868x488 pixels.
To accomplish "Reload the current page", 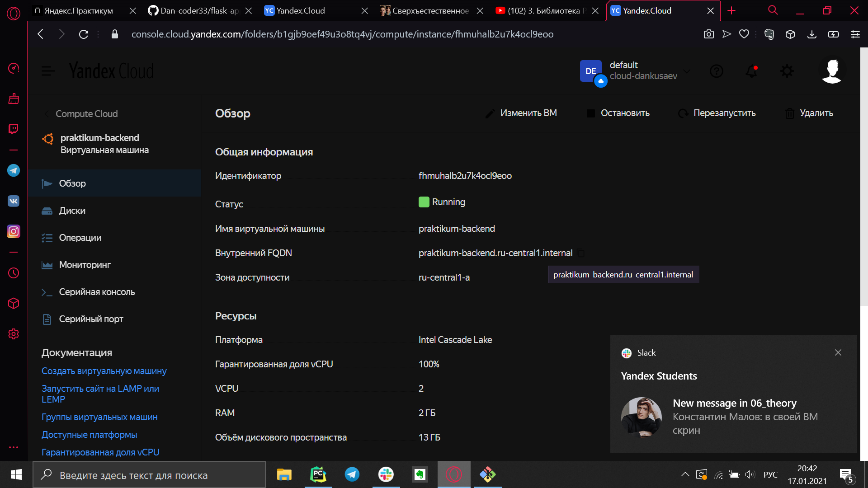I will (84, 34).
